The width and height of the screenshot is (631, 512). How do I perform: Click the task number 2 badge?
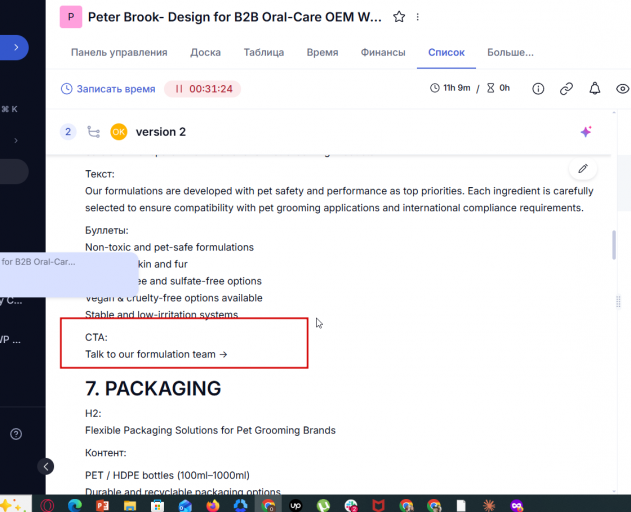coord(68,132)
